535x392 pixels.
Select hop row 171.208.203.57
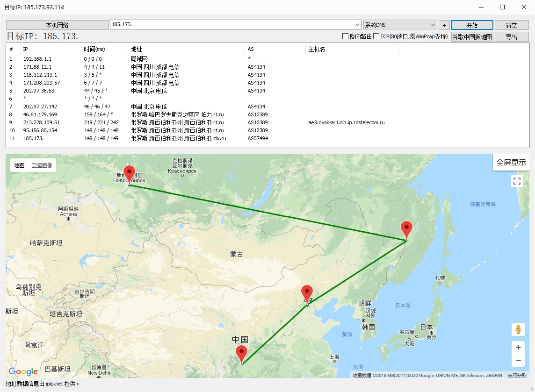pyautogui.click(x=267, y=83)
